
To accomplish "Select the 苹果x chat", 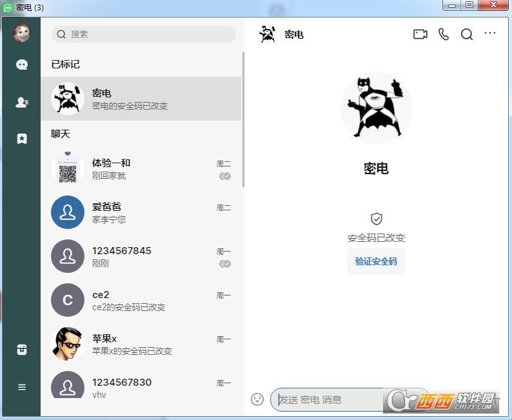I will point(142,345).
